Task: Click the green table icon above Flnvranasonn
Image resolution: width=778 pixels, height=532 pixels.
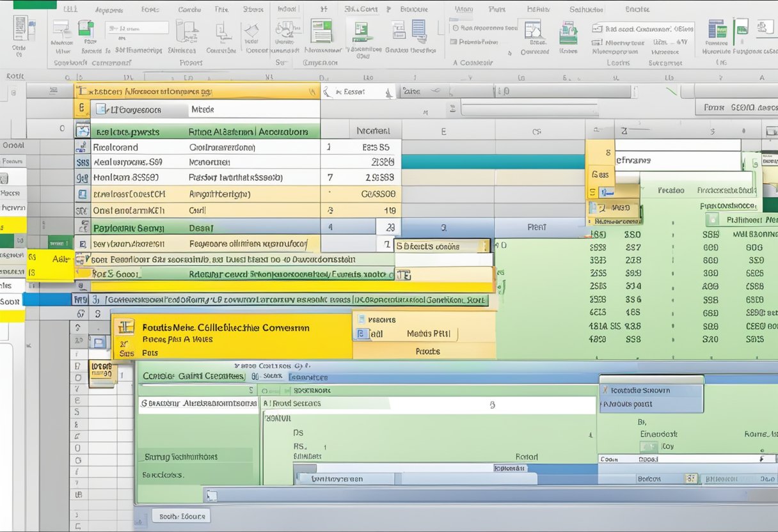Action: point(321,30)
